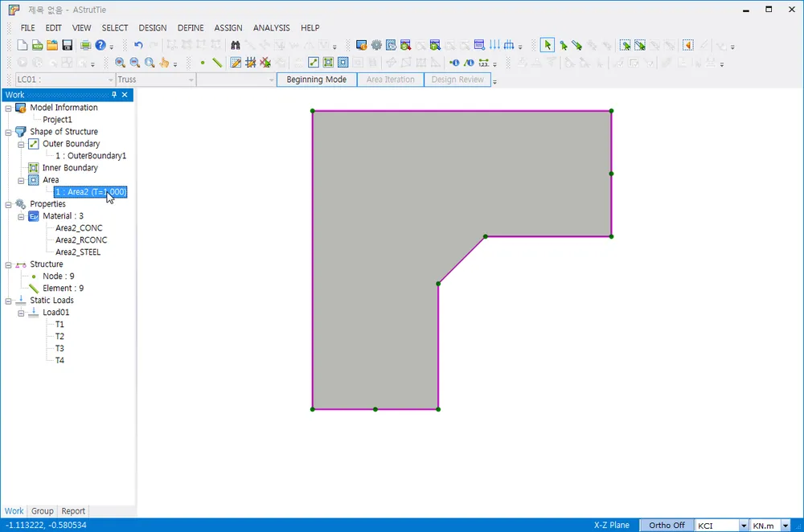This screenshot has height=532, width=804.
Task: Click the Design Review button
Action: click(457, 80)
